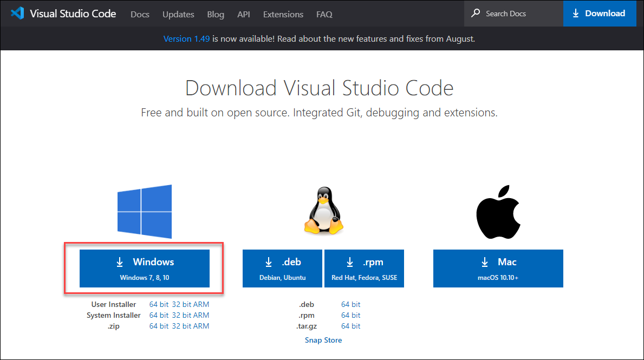
Task: Select User Installer ARM link
Action: point(201,304)
